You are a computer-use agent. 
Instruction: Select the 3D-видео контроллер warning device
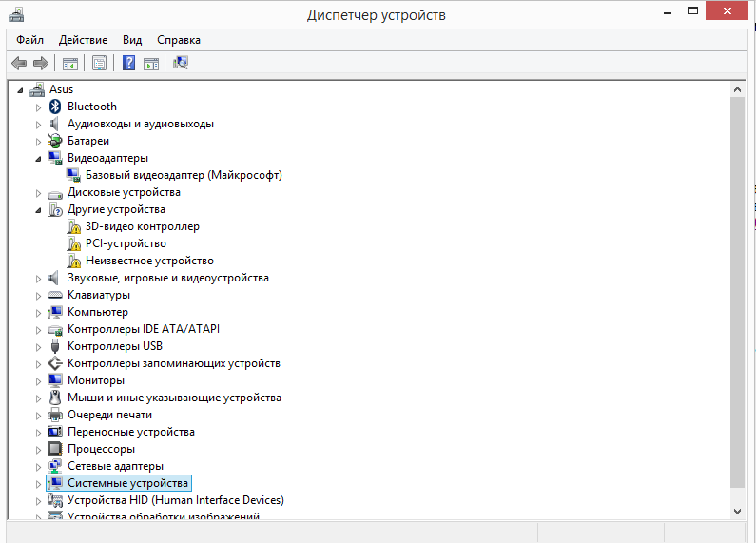142,226
